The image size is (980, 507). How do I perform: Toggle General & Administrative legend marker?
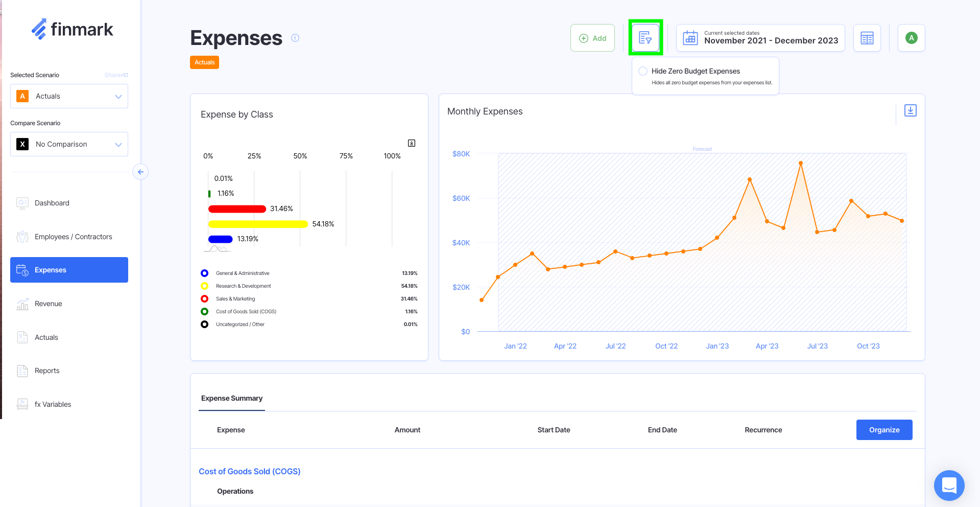[x=204, y=273]
